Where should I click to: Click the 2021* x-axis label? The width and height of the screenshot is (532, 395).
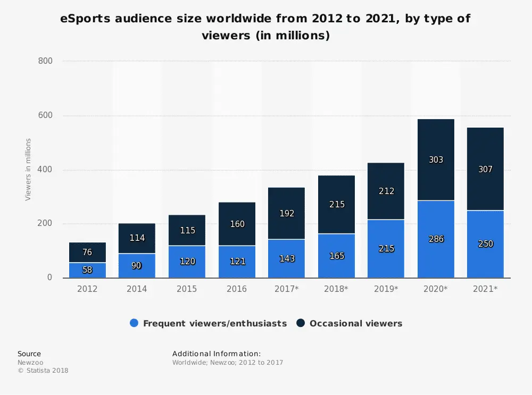tap(485, 289)
